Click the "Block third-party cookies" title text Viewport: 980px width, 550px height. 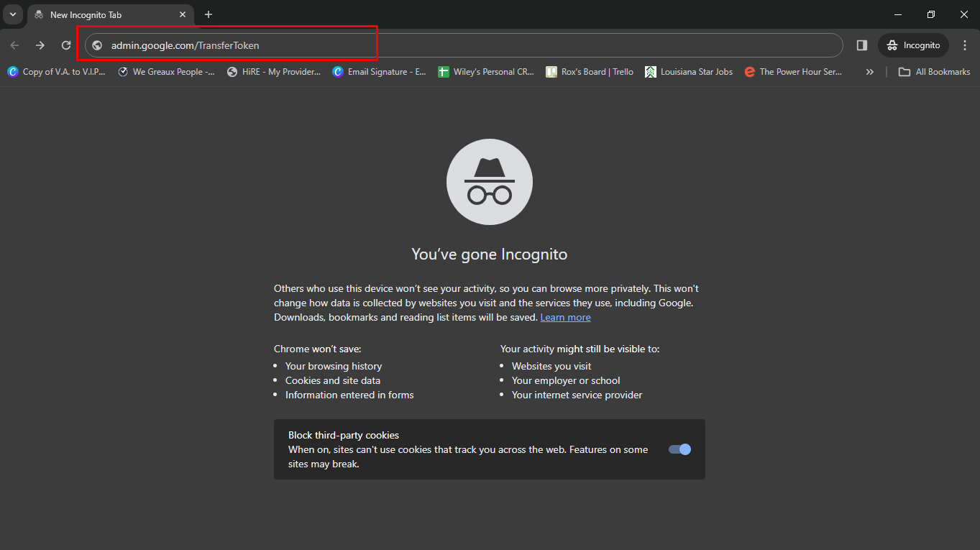pyautogui.click(x=344, y=435)
